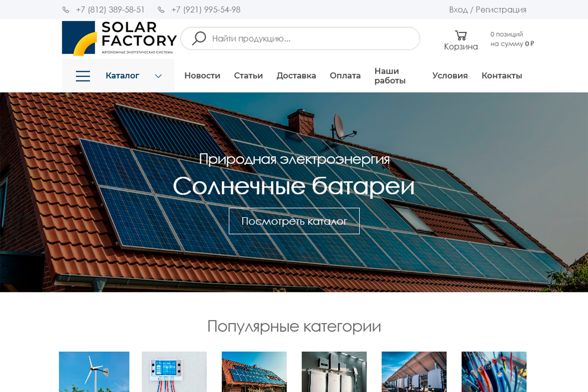Click the Solar Factory logo
Screen dimensions: 588x392
click(119, 38)
